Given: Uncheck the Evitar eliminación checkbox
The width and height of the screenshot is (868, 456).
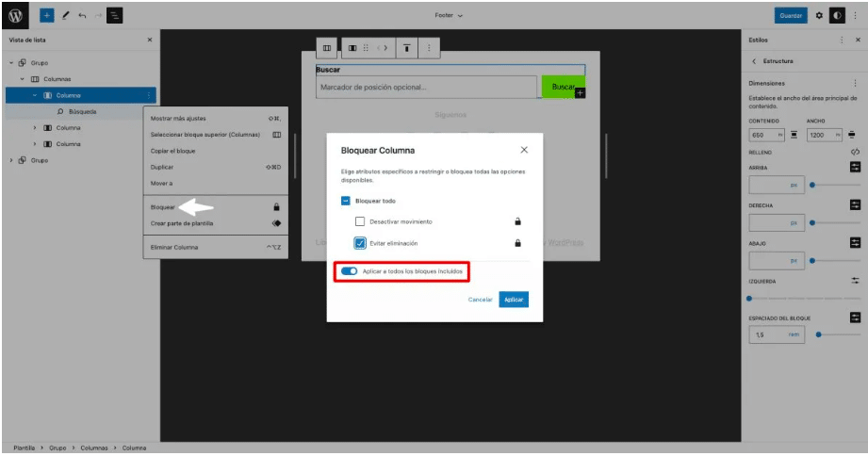Looking at the screenshot, I should pos(360,243).
